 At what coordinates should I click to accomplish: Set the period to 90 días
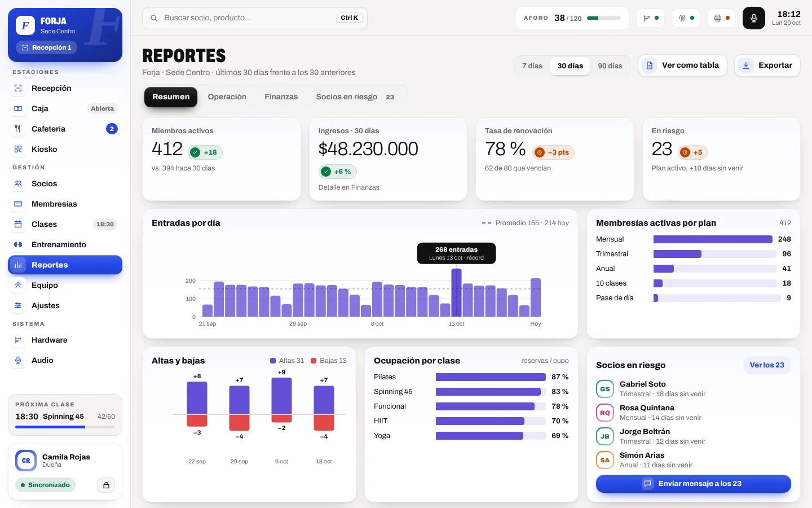(610, 66)
